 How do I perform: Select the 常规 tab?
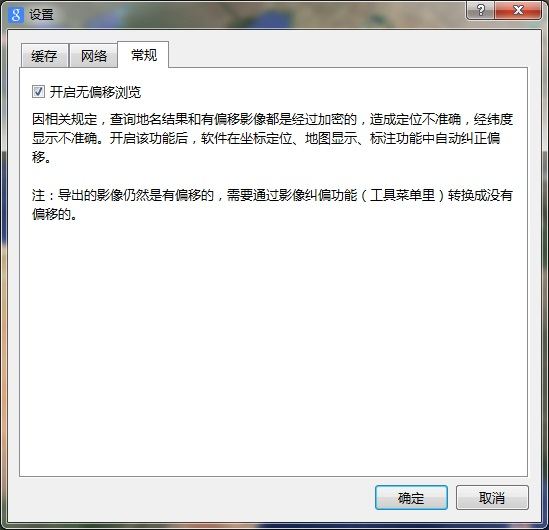[x=144, y=55]
